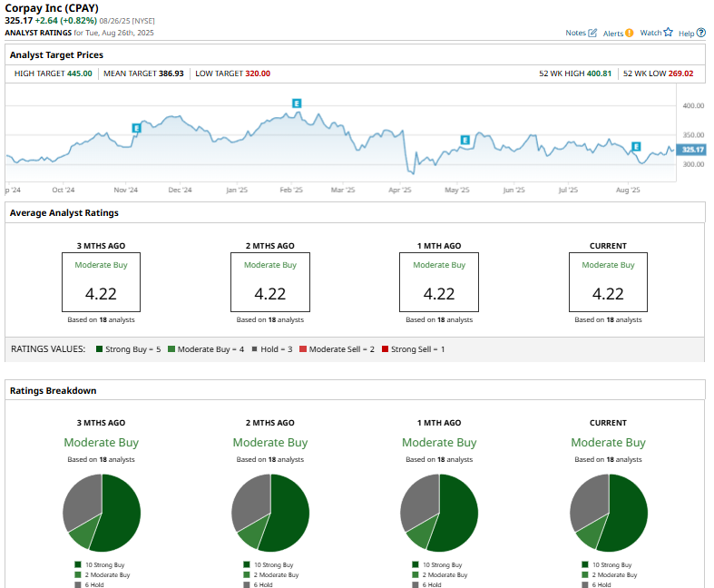Click the Dec '24 axis label
The image size is (714, 588).
(180, 190)
